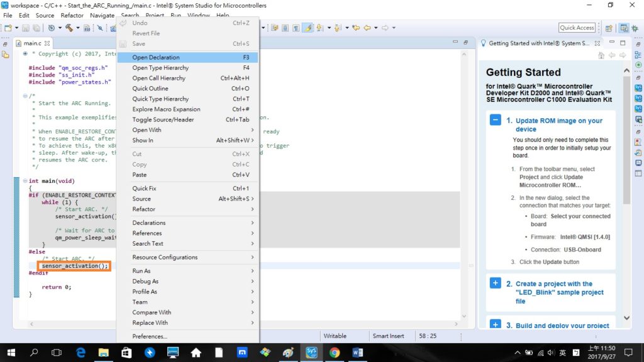644x362 pixels.
Task: Expand step 3 Build and deploy
Action: coord(495,324)
